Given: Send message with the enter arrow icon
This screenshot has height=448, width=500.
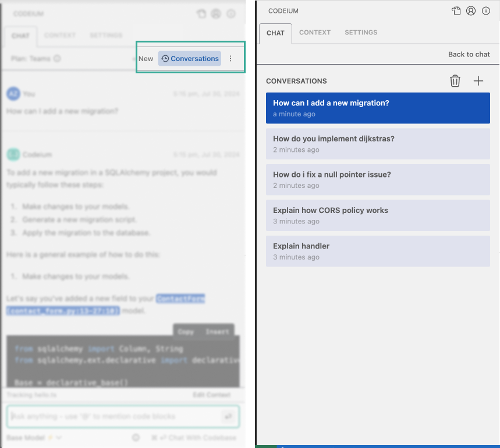Looking at the screenshot, I should (228, 417).
